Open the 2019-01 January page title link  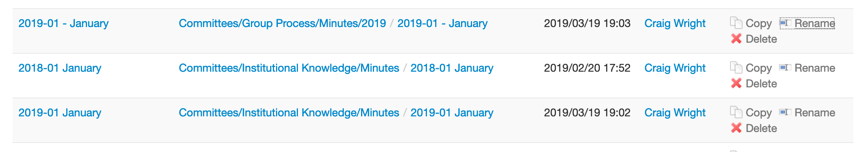tap(60, 113)
